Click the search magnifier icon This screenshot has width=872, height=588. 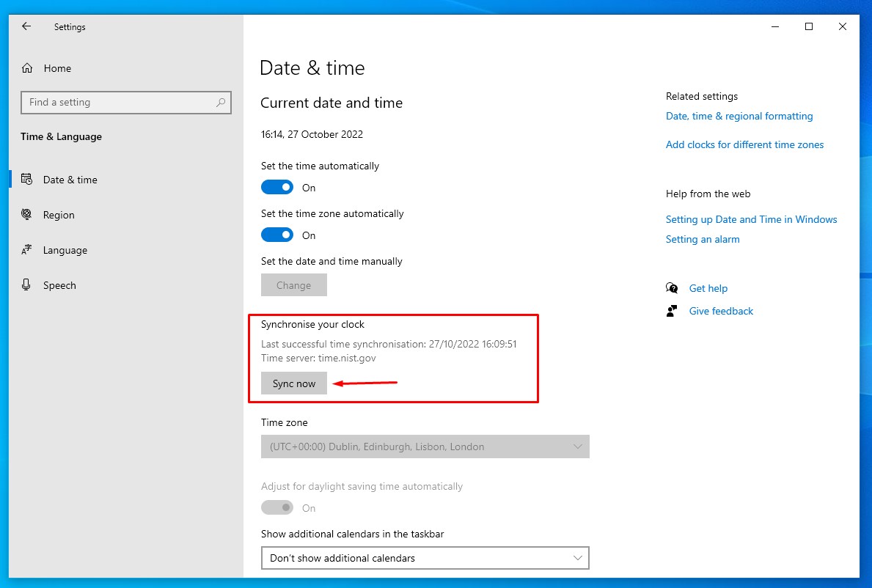pyautogui.click(x=220, y=103)
